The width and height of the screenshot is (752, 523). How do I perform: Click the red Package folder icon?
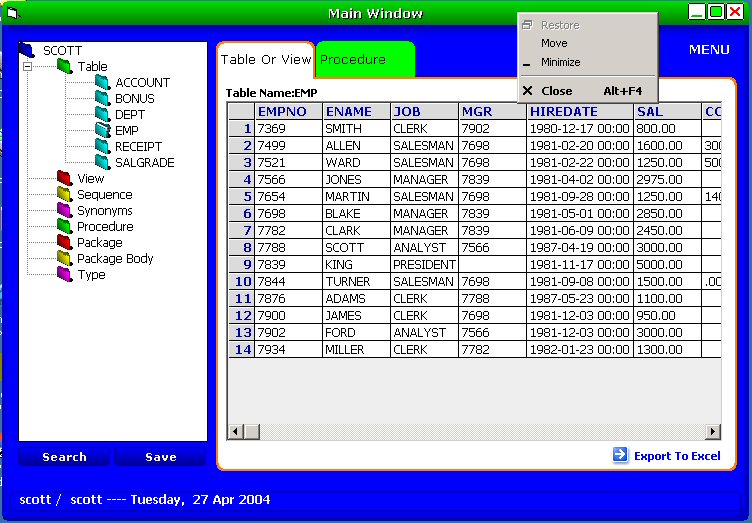point(64,242)
